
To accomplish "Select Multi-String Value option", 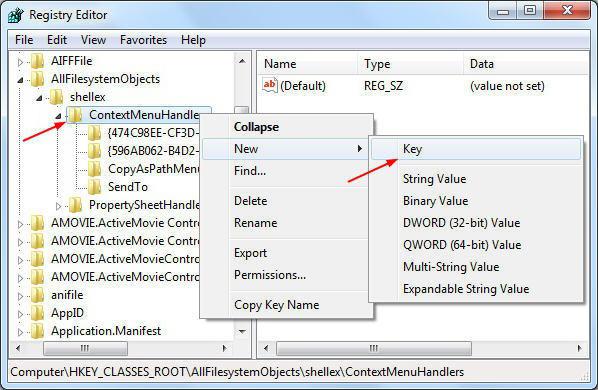I will pyautogui.click(x=476, y=267).
